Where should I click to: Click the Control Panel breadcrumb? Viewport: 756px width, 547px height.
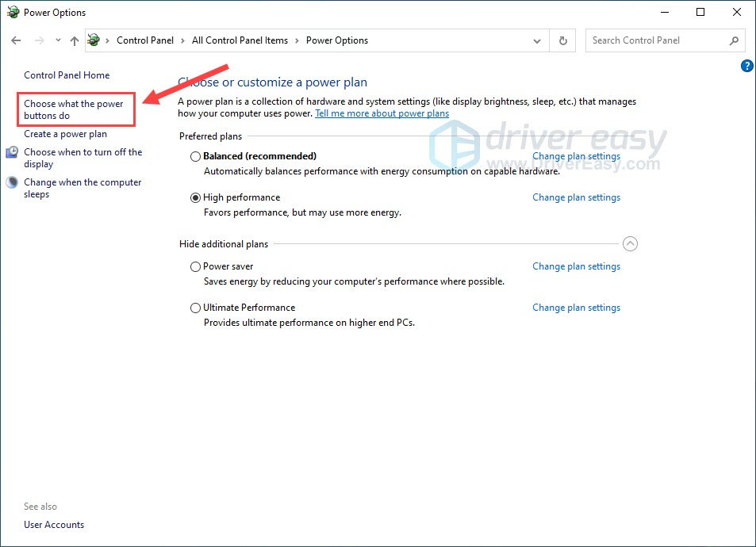pos(145,40)
